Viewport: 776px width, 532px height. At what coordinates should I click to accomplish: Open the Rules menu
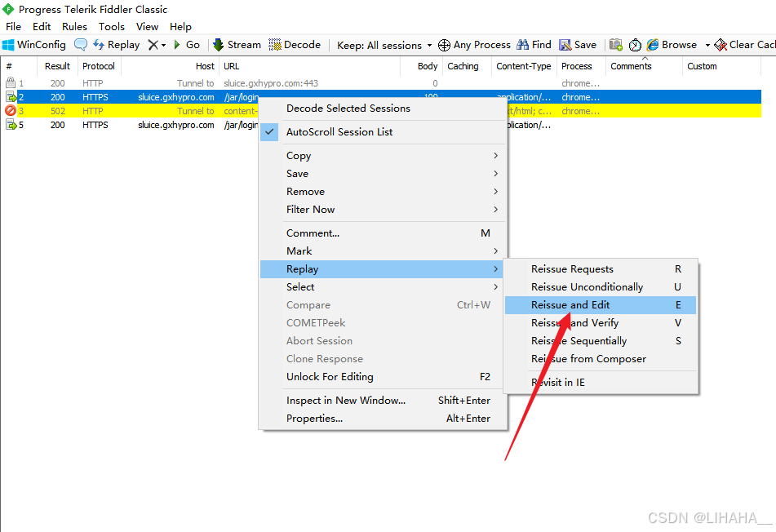pos(74,27)
